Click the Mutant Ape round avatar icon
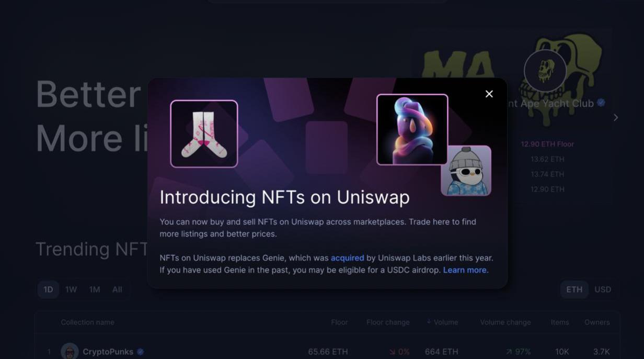644x359 pixels. [x=545, y=71]
